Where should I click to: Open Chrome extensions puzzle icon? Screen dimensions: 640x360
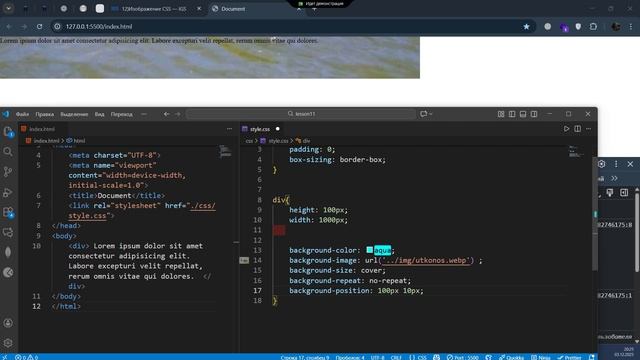point(593,27)
